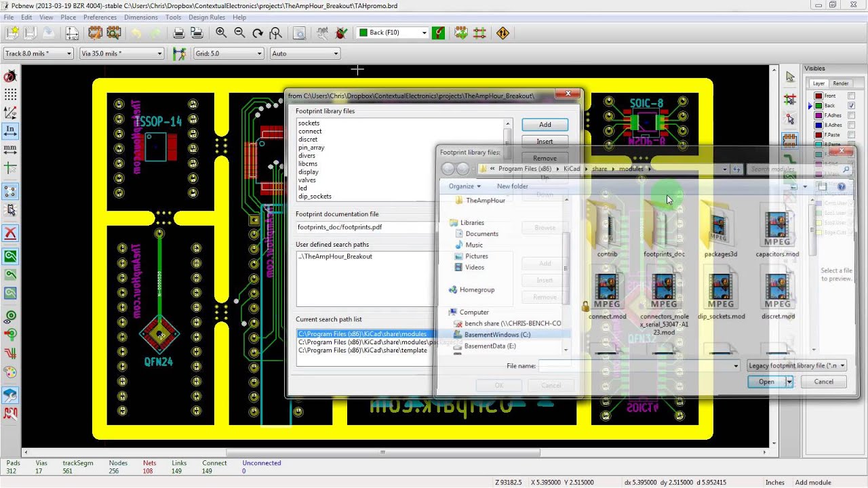Open the File menu
The height and width of the screenshot is (488, 868).
coord(9,17)
